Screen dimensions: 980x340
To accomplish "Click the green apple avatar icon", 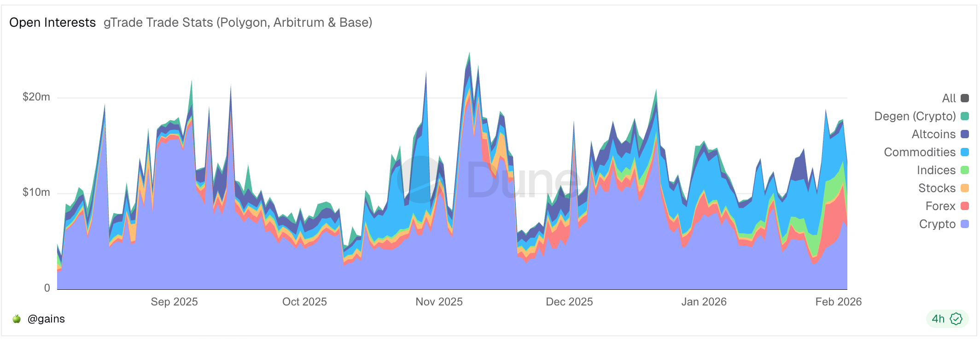I will pyautogui.click(x=17, y=319).
